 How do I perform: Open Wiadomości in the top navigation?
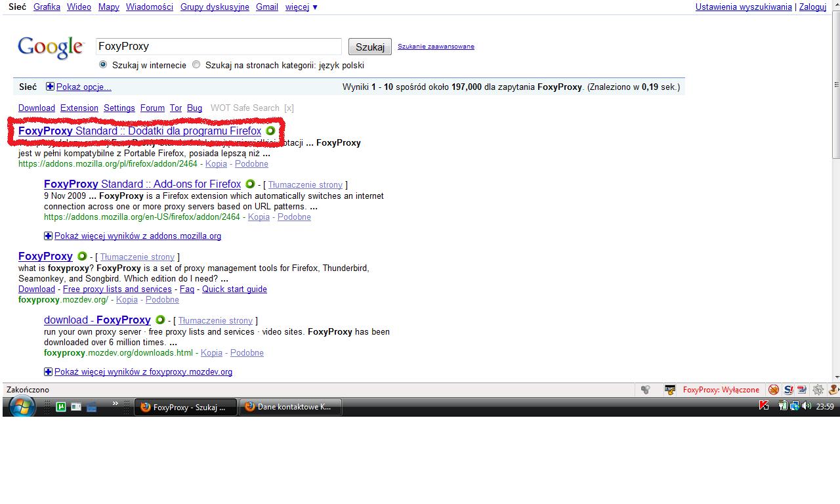(150, 7)
